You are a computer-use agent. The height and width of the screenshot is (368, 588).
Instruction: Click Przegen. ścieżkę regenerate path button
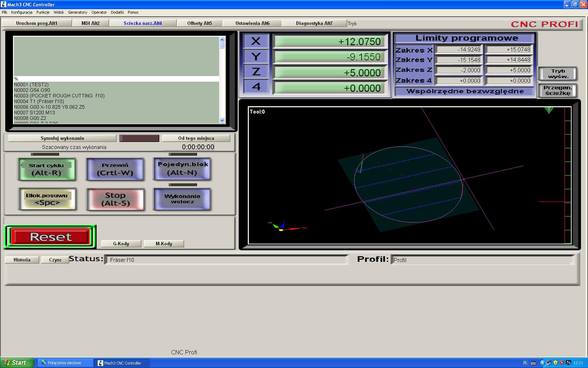(558, 90)
